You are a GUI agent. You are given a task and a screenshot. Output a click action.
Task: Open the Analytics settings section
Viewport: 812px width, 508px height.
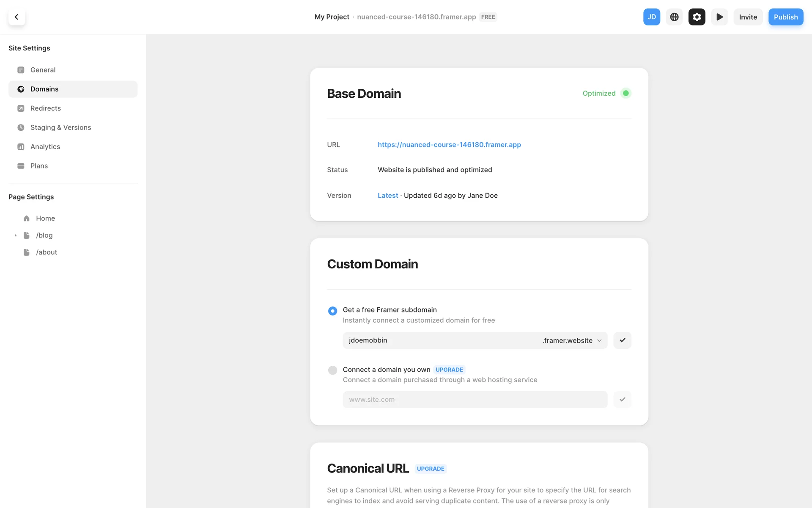pos(45,147)
